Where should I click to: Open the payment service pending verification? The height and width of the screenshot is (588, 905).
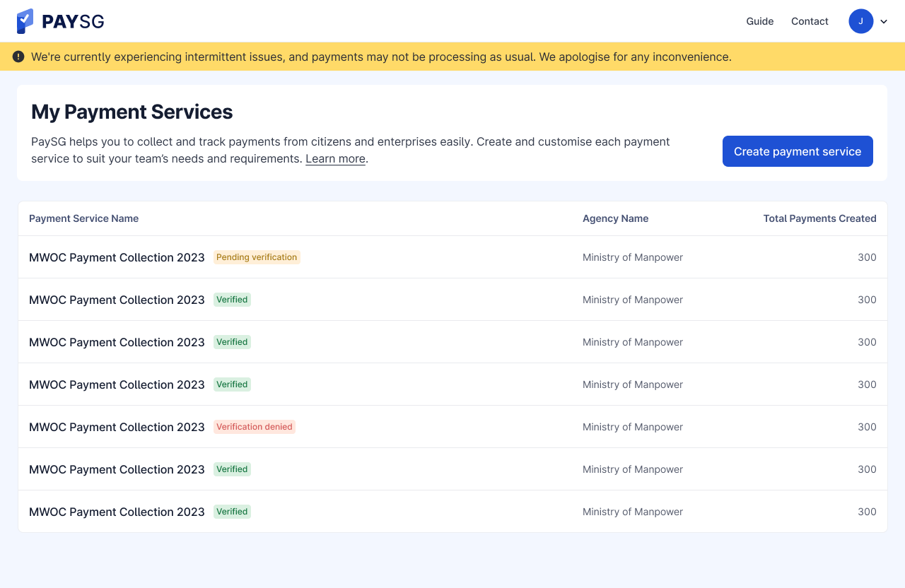click(x=117, y=257)
